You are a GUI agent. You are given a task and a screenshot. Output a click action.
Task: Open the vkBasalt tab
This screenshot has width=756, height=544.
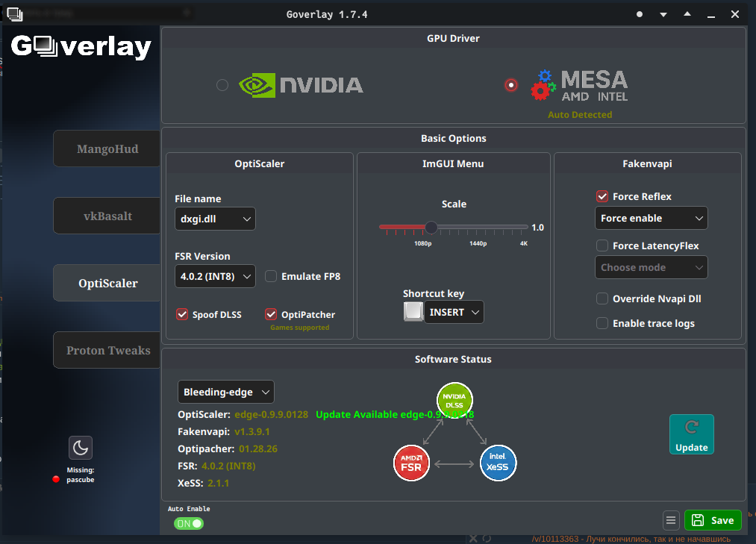107,216
